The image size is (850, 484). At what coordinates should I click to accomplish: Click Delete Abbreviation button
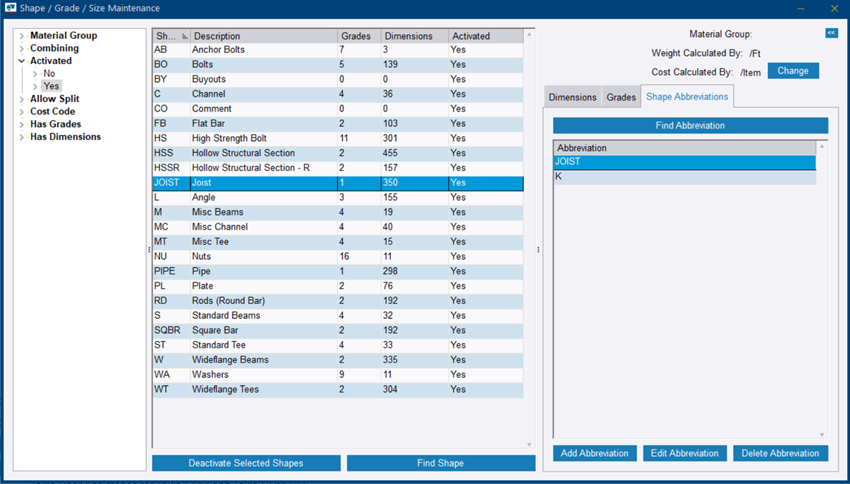[x=780, y=453]
